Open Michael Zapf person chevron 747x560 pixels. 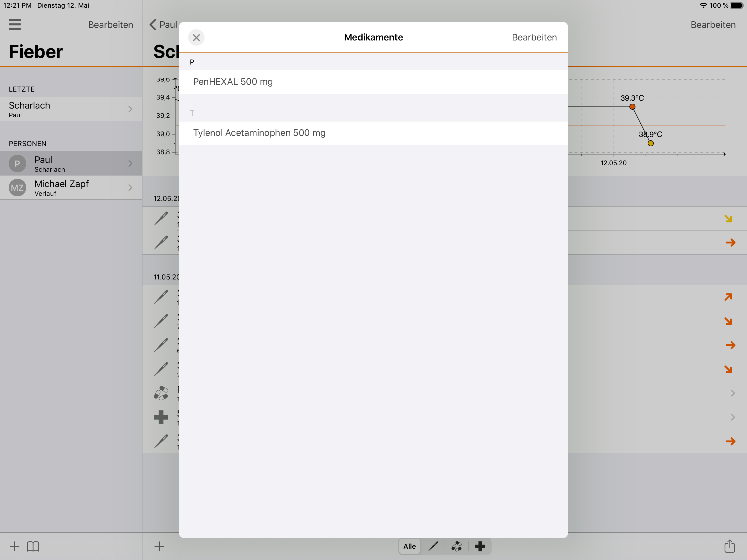[x=130, y=188]
